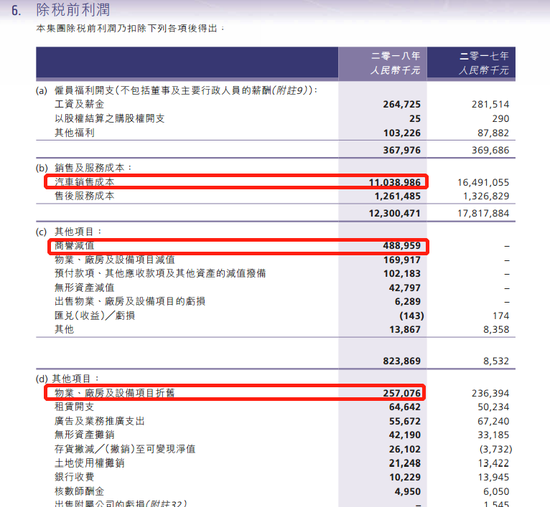Select the value 6,050
Screen dimensions: 550x507
[496, 492]
